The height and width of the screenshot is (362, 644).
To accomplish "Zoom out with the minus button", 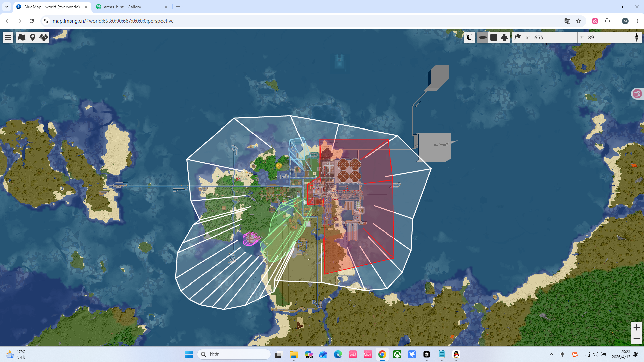I will 636,338.
